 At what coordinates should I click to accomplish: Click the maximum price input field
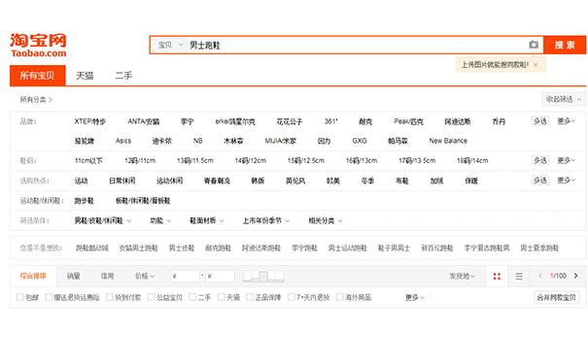pos(220,276)
